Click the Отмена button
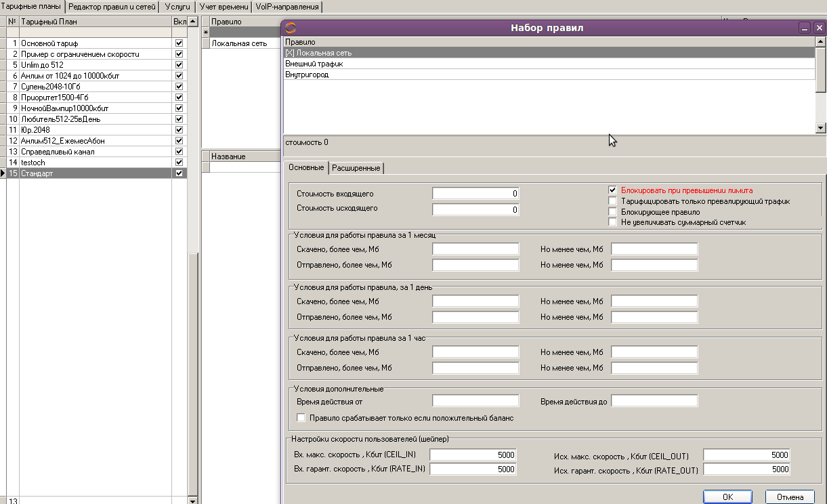This screenshot has height=504, width=827. pos(790,497)
